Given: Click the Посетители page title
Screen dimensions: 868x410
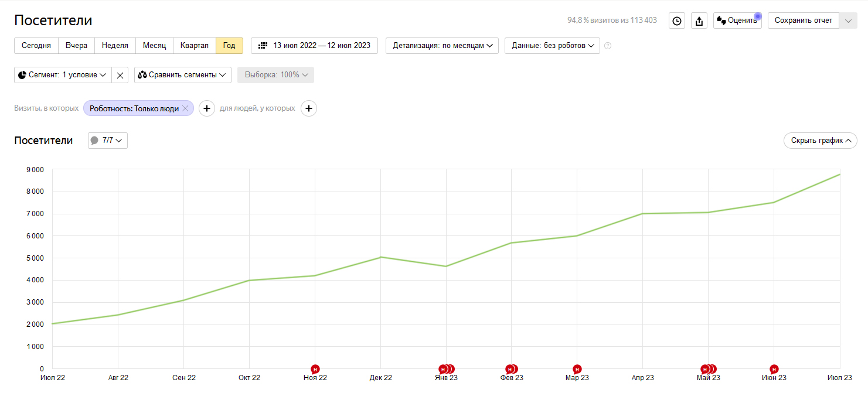Looking at the screenshot, I should click(53, 20).
